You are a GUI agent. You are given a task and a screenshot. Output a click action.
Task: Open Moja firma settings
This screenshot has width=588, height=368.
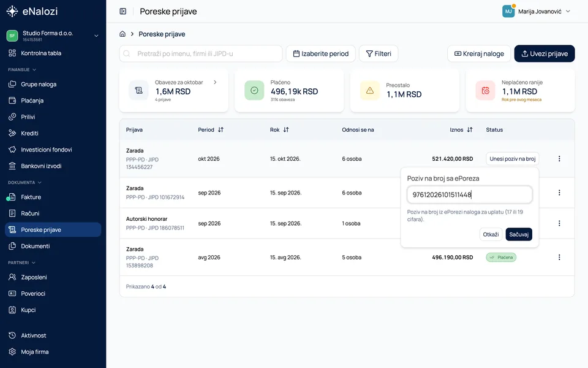pos(53,352)
